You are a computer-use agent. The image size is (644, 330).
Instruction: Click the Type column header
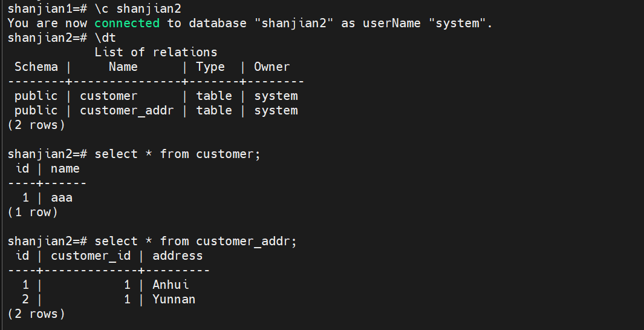(x=210, y=67)
